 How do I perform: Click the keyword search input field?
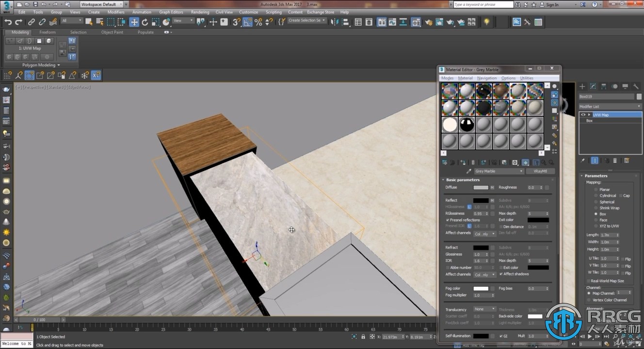point(483,4)
